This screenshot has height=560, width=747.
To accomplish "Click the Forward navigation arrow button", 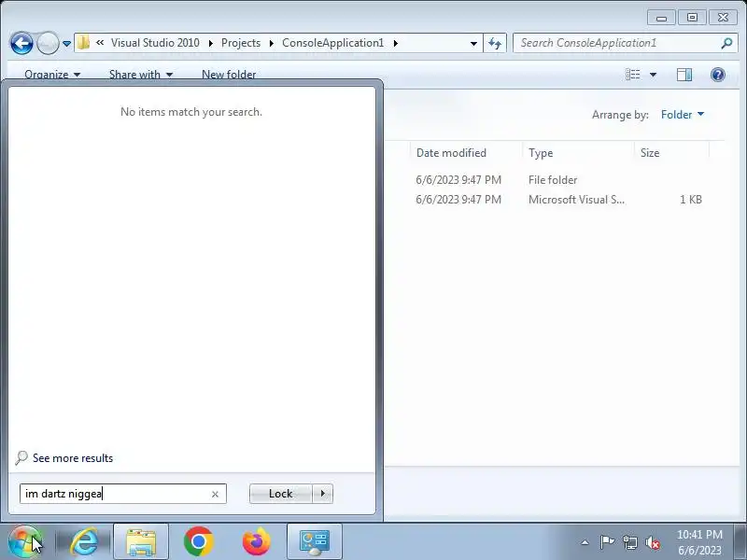I will click(48, 43).
